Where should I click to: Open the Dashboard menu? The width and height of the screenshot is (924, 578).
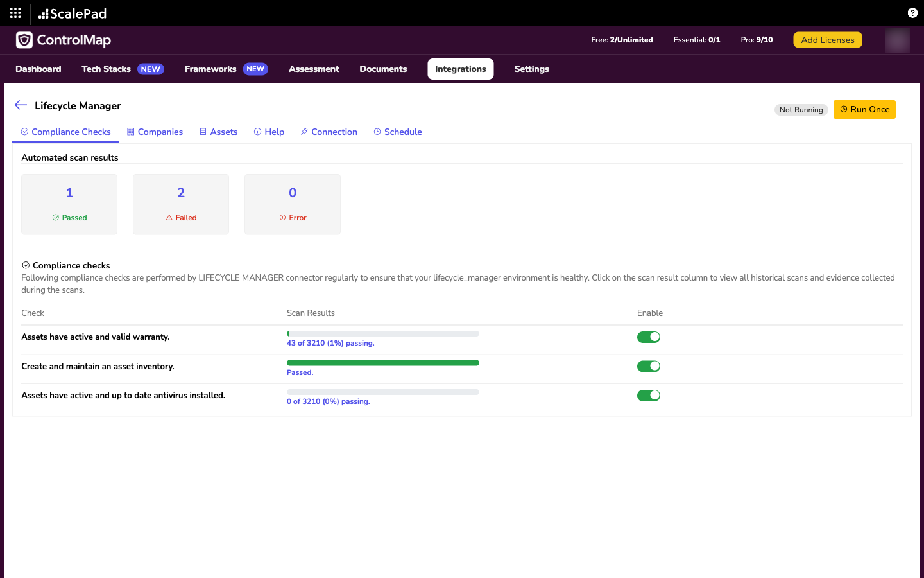(x=38, y=69)
